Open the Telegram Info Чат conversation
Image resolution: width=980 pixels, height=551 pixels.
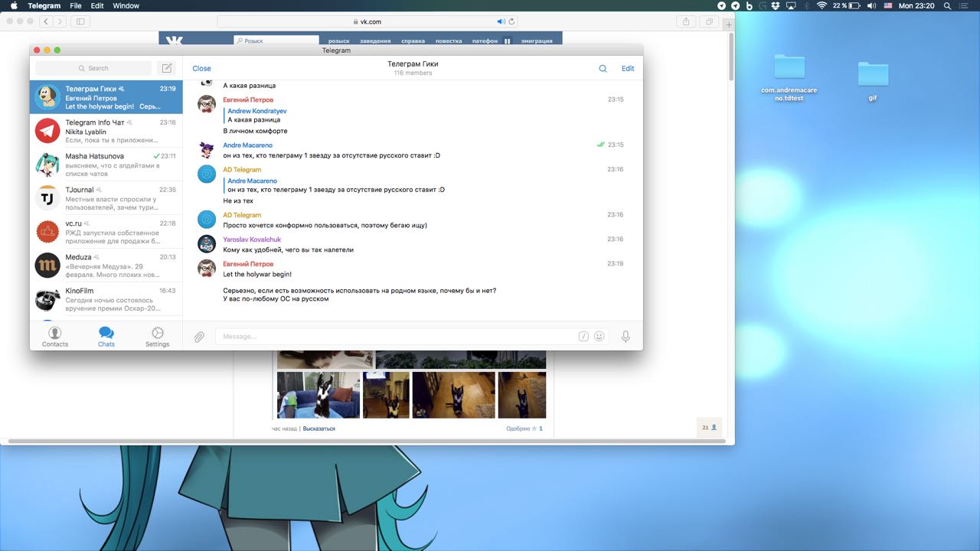[106, 131]
